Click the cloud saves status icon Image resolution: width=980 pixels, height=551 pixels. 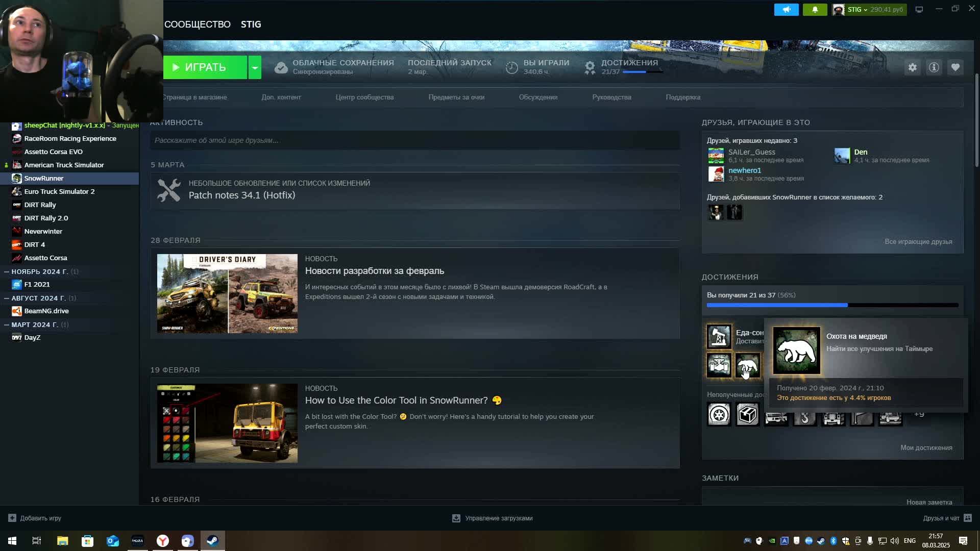tap(281, 67)
